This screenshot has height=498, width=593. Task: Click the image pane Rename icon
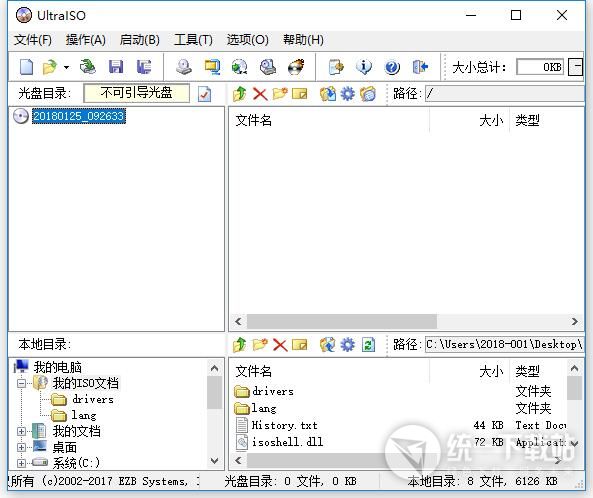(300, 94)
